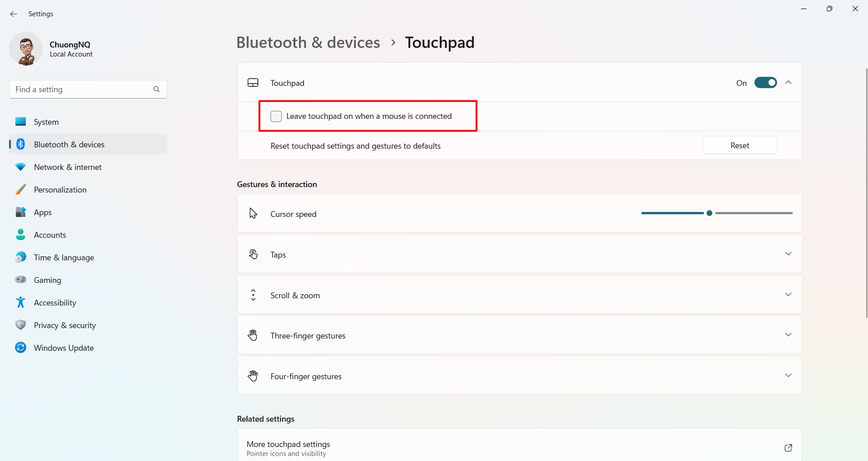Check Leave touchpad on when mouse connected

pos(276,116)
